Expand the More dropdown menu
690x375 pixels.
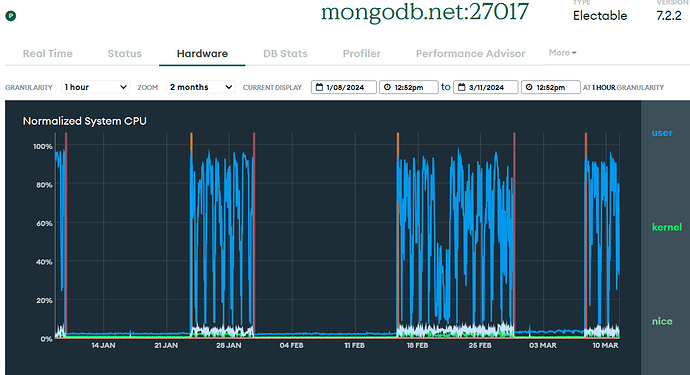click(x=562, y=53)
